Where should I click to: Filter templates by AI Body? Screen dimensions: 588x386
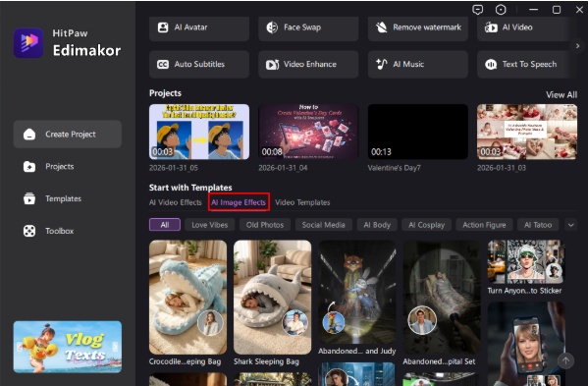tap(377, 225)
